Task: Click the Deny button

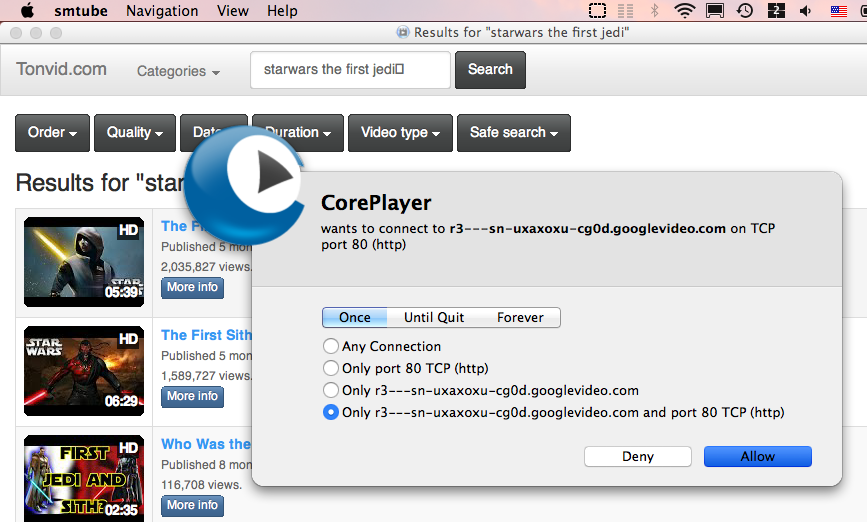Action: [x=638, y=457]
